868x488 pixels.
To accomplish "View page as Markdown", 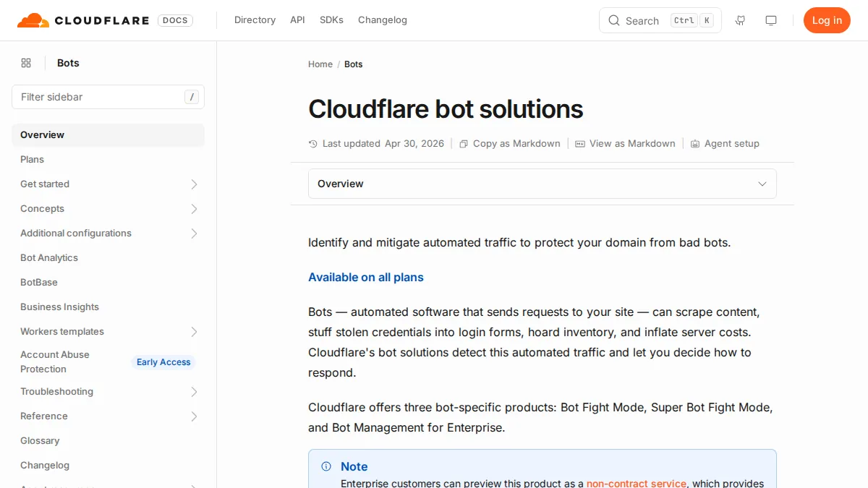I will [x=625, y=144].
